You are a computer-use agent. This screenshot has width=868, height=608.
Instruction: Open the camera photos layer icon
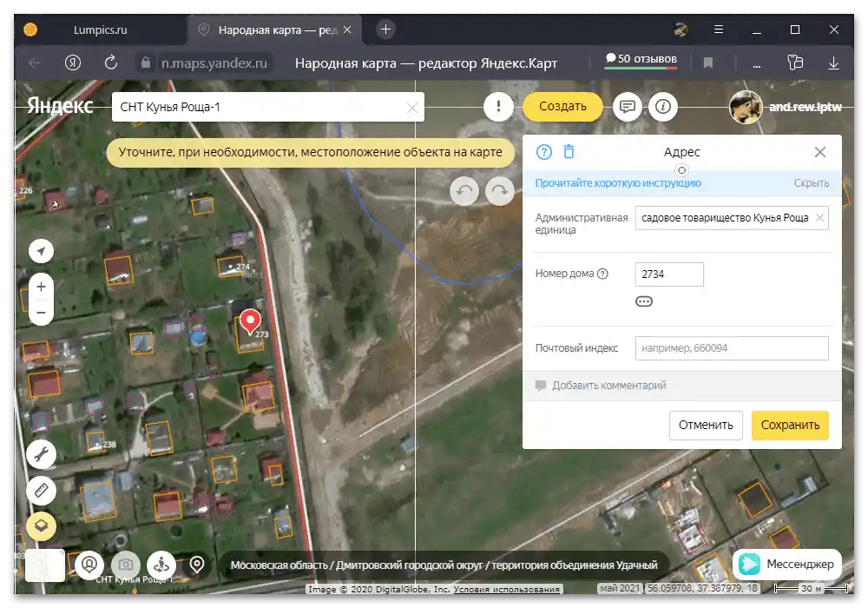[126, 565]
